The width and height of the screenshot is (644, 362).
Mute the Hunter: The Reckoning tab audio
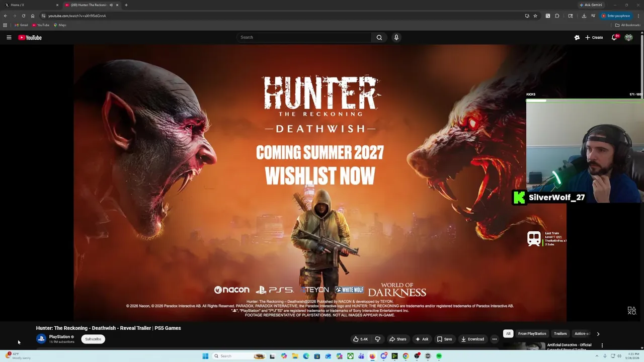tap(111, 5)
